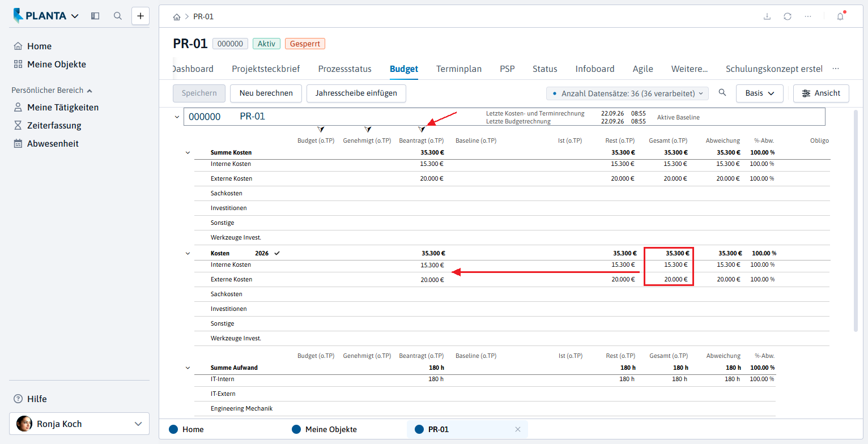The height and width of the screenshot is (444, 868).
Task: Open the tab overflow three-dots menu
Action: coord(835,69)
